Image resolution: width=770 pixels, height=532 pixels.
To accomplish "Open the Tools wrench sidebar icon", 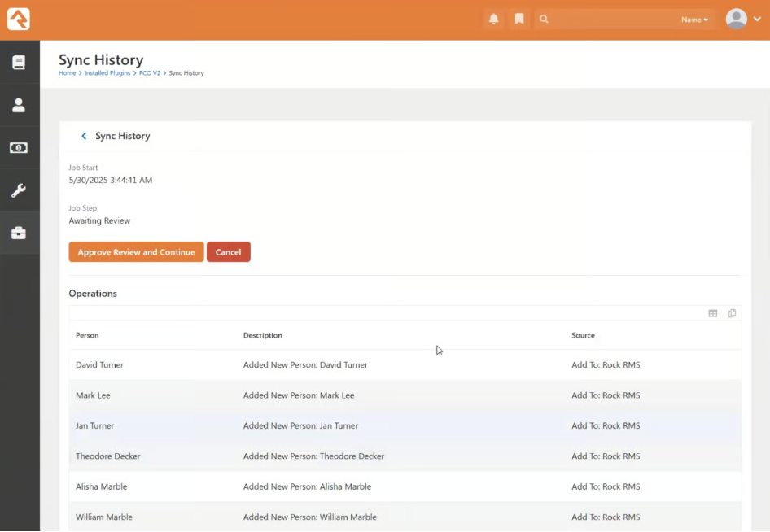I will point(19,191).
